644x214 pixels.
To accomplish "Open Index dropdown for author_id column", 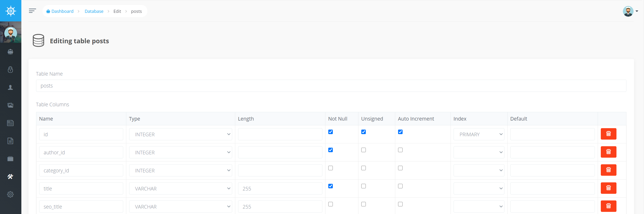I will coord(479,152).
